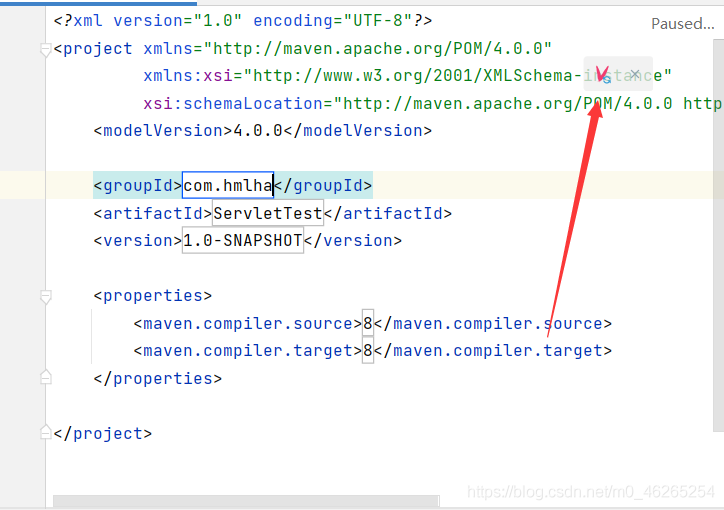Click fold marker beside closing properties tag

pos(45,378)
